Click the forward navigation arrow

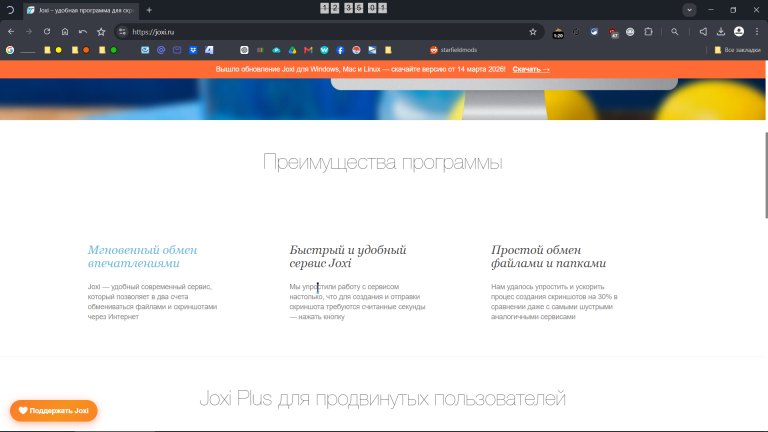pyautogui.click(x=29, y=32)
